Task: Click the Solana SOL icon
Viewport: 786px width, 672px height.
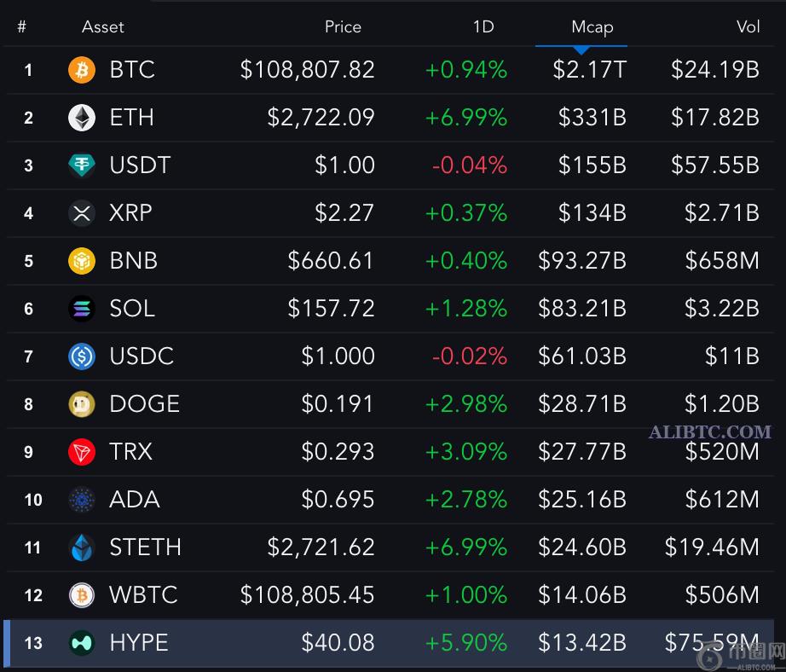Action: [x=82, y=309]
